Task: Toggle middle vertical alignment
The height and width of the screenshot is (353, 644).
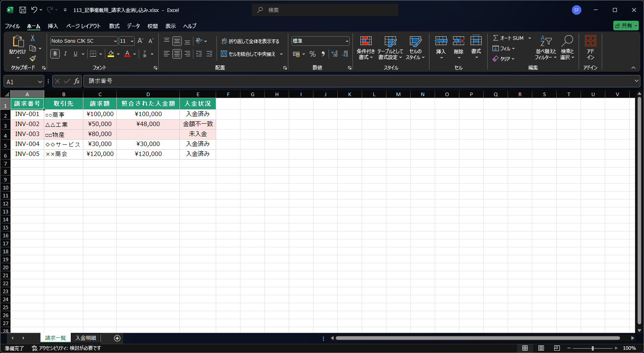Action: pyautogui.click(x=177, y=41)
